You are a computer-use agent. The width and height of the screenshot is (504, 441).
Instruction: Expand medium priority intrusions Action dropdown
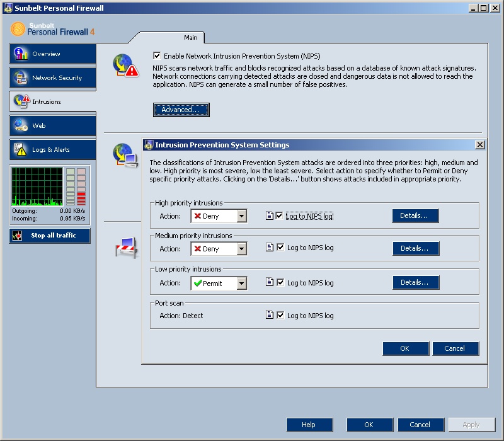click(x=241, y=249)
